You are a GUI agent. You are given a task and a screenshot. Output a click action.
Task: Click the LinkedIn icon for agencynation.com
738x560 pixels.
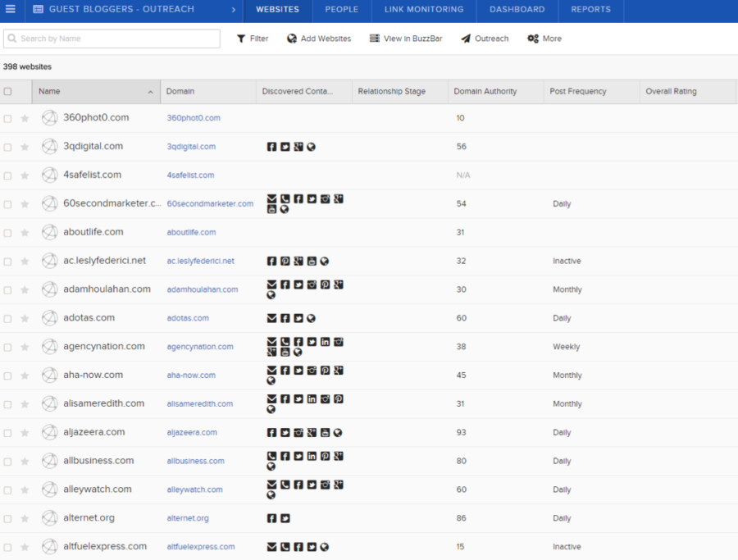(x=325, y=342)
